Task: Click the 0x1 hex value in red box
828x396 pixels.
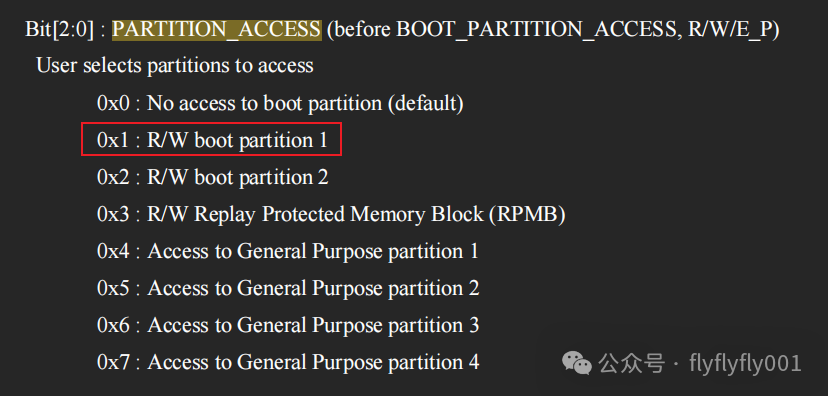Action: 112,140
